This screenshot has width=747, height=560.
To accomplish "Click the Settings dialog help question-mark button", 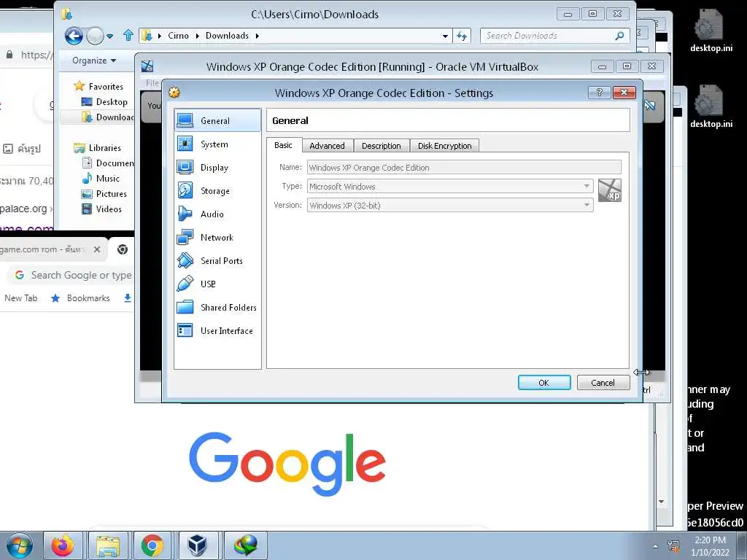I will pyautogui.click(x=600, y=93).
